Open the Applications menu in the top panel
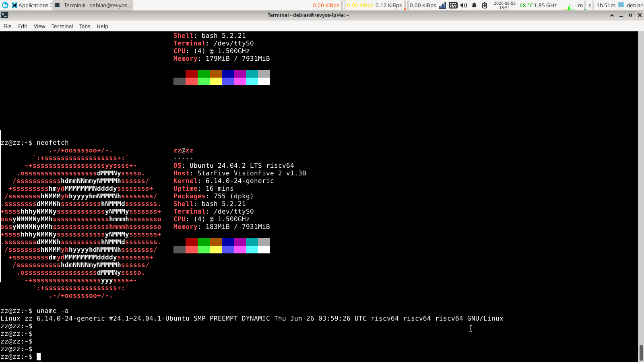The width and height of the screenshot is (644, 362). tap(30, 5)
